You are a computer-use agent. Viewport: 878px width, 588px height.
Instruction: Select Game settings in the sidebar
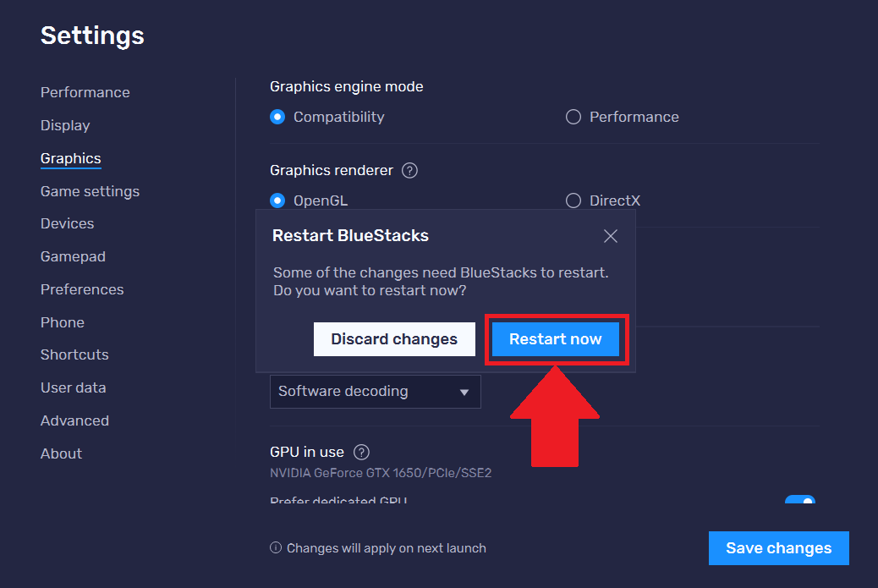point(90,191)
